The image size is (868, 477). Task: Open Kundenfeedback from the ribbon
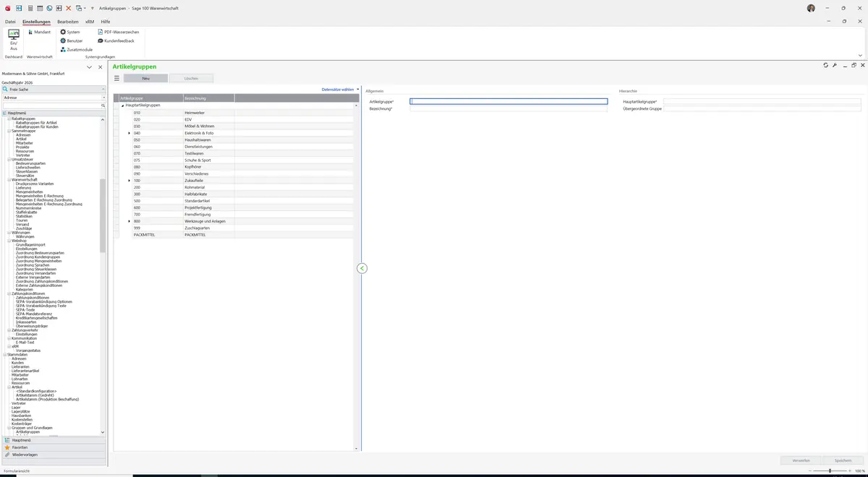[115, 40]
